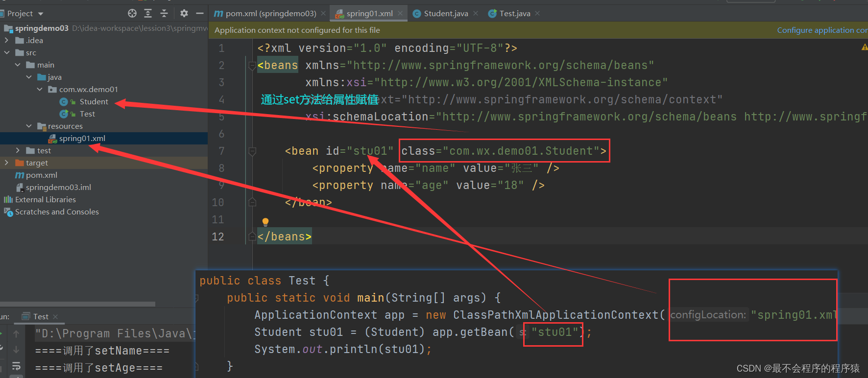Close the Student.java tab
This screenshot has height=378, width=868.
pos(476,14)
